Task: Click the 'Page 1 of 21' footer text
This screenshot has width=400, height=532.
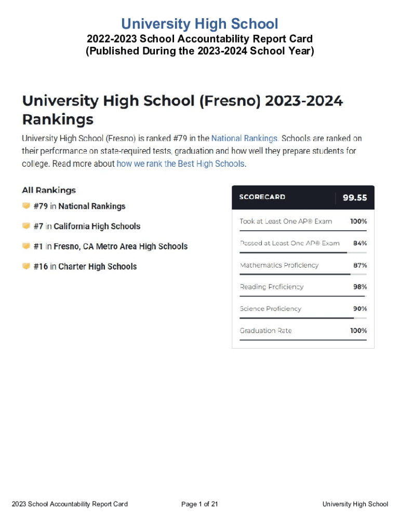Action: tap(200, 504)
